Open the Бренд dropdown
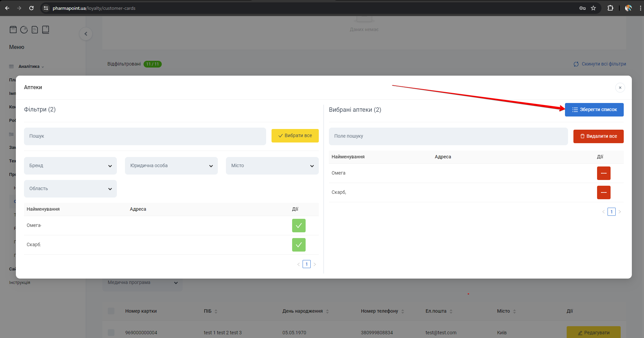Image resolution: width=644 pixels, height=338 pixels. (x=70, y=166)
